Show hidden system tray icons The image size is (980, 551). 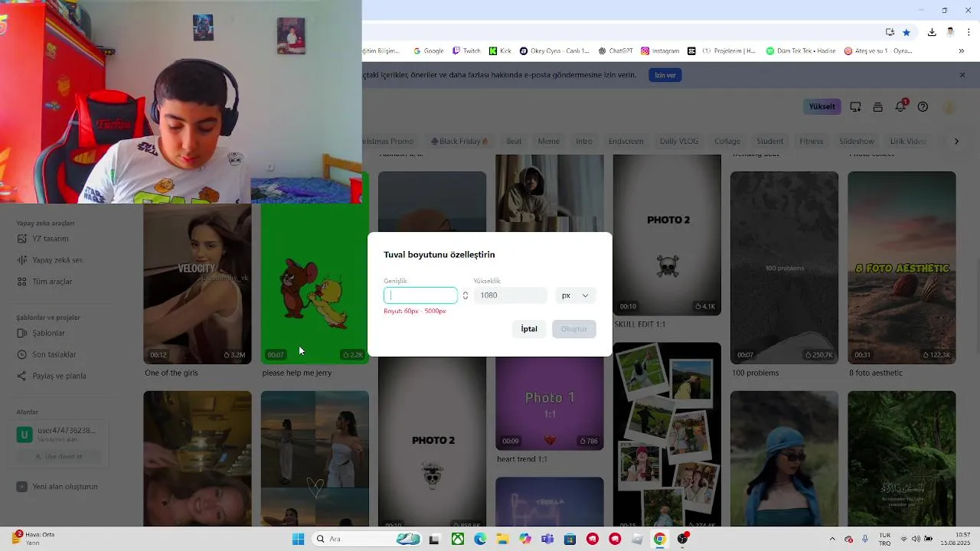[832, 539]
